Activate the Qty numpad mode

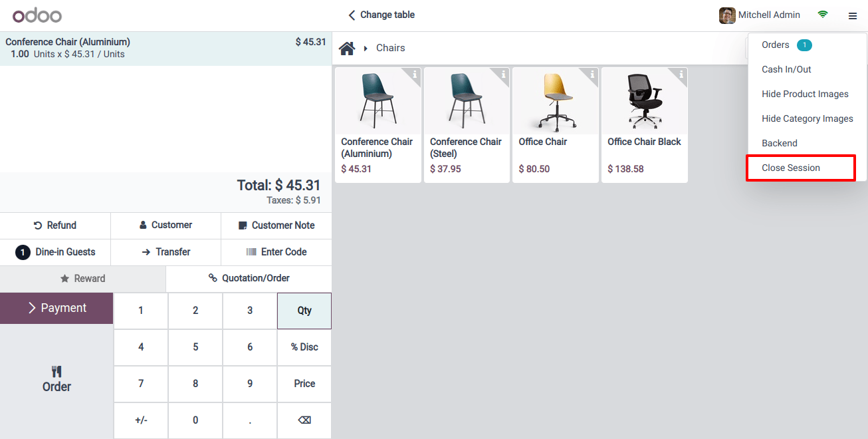304,311
